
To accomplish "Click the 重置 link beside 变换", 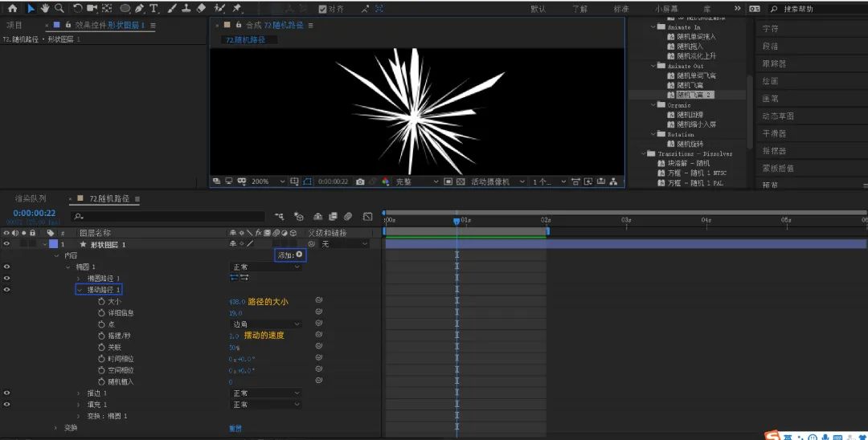I will tap(235, 428).
